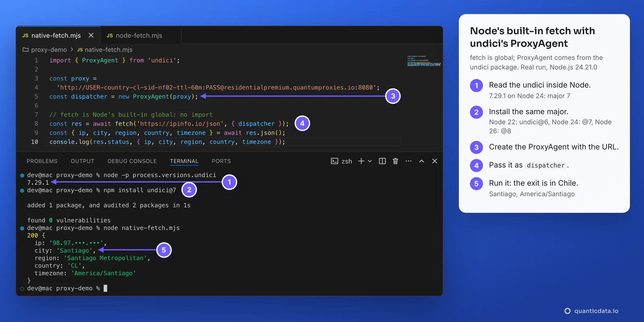Image resolution: width=644 pixels, height=322 pixels.
Task: Click the 'npm install undici@7' command
Action: [140, 190]
